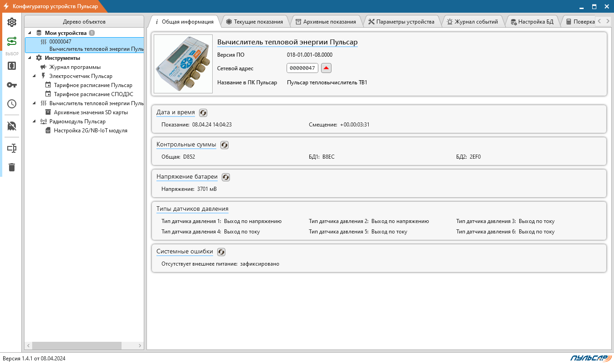This screenshot has width=614, height=364.
Task: Click the crossed-out ghost sidebar icon
Action: point(12,126)
